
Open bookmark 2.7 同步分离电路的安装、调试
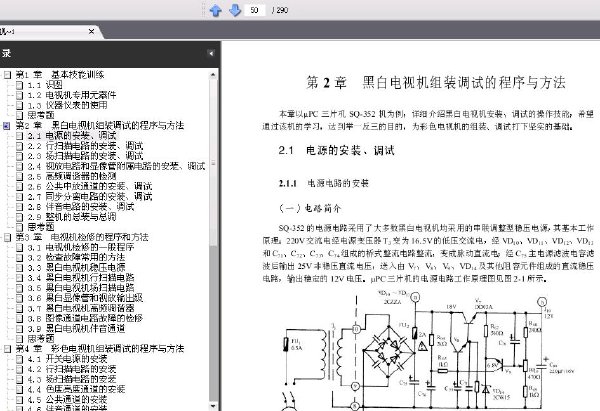(x=90, y=197)
